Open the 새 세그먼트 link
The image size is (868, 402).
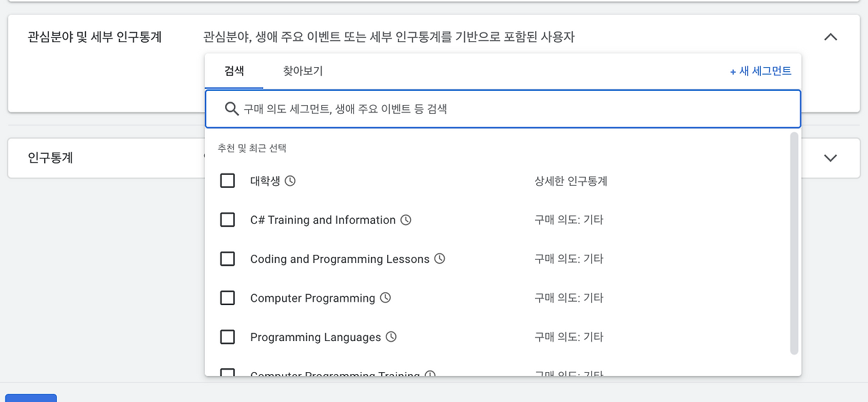coord(761,71)
